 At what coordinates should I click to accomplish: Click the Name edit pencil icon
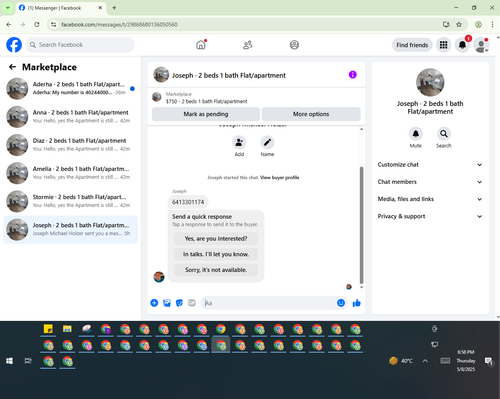pyautogui.click(x=267, y=143)
